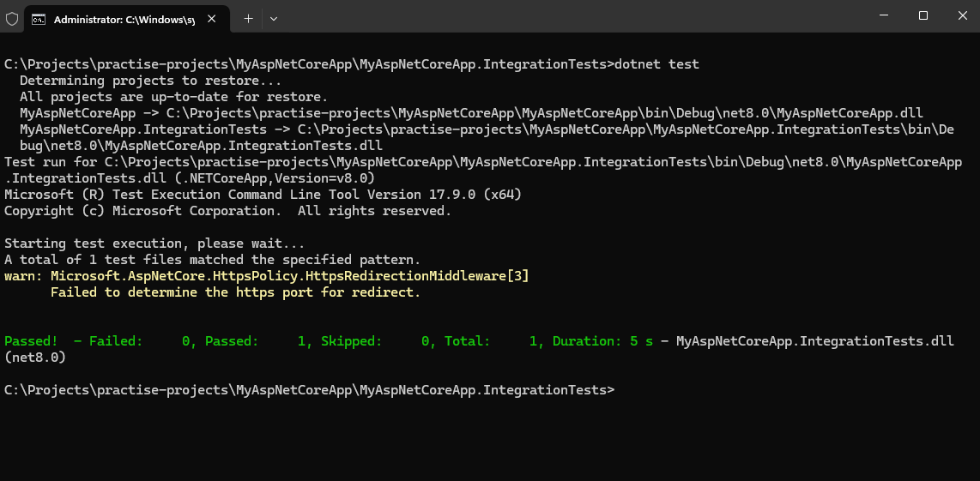Close the terminal window
This screenshot has width=980, height=481.
(x=962, y=15)
